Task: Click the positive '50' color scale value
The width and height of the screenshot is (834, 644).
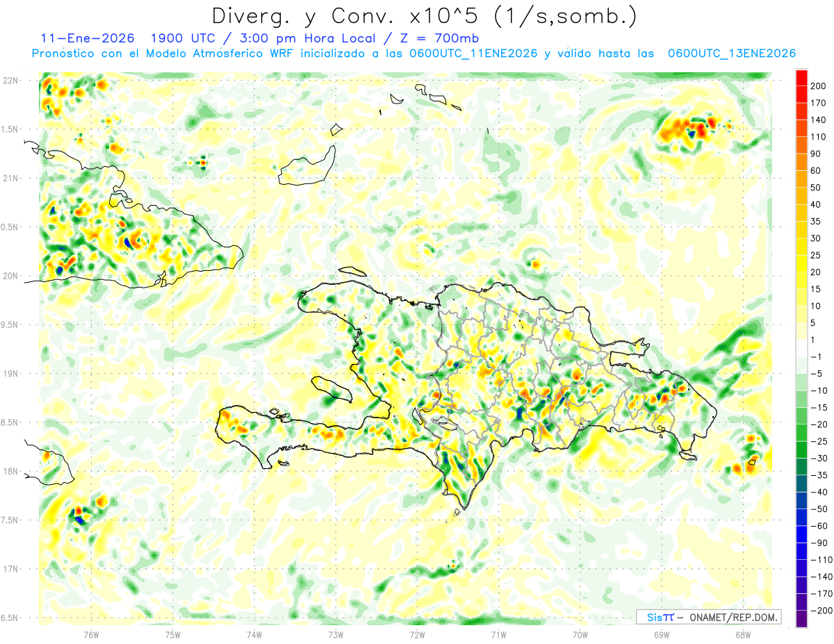Action: click(817, 188)
